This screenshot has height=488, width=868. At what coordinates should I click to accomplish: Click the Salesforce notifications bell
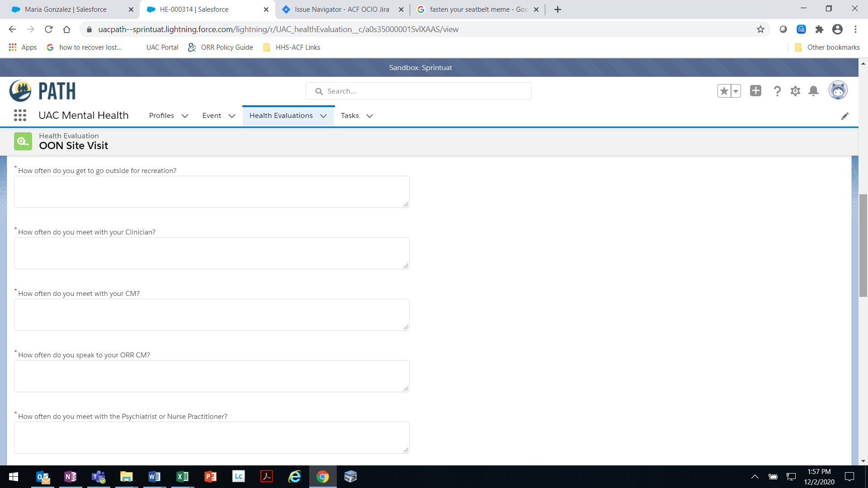(x=813, y=91)
